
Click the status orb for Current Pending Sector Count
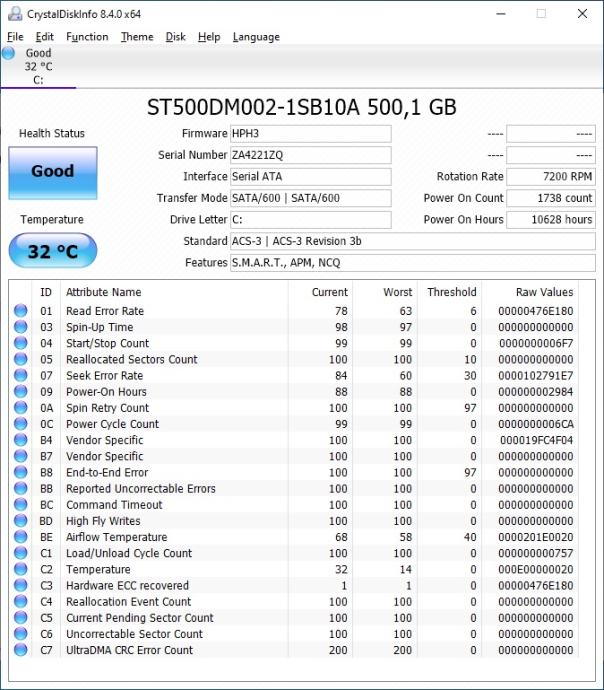click(20, 617)
